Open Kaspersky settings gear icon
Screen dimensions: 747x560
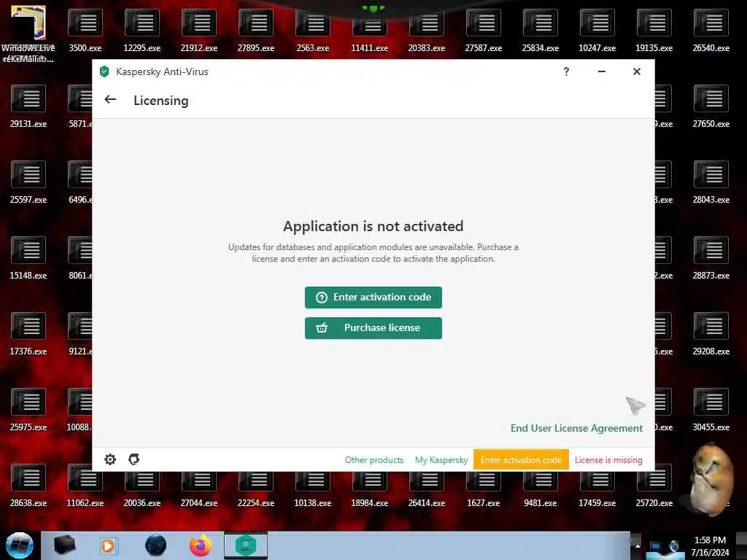click(x=110, y=459)
